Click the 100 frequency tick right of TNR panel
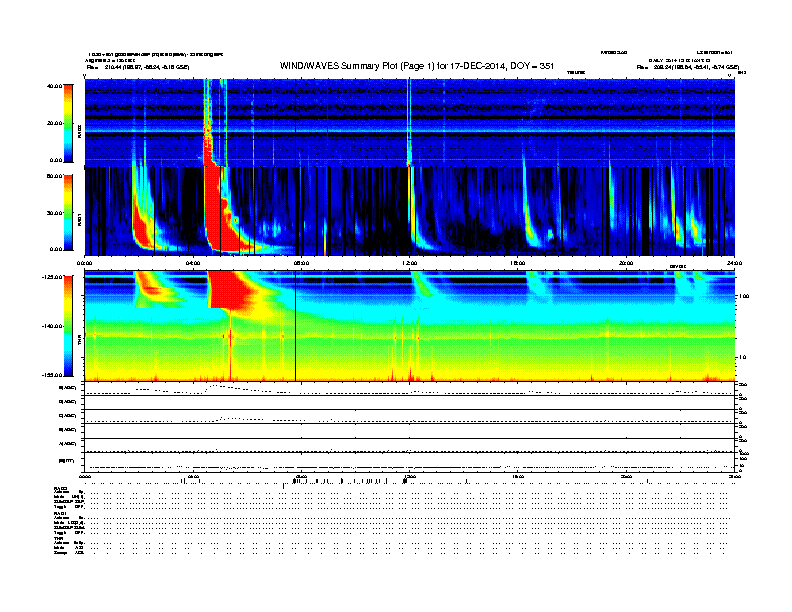The height and width of the screenshot is (612, 792). pyautogui.click(x=744, y=296)
